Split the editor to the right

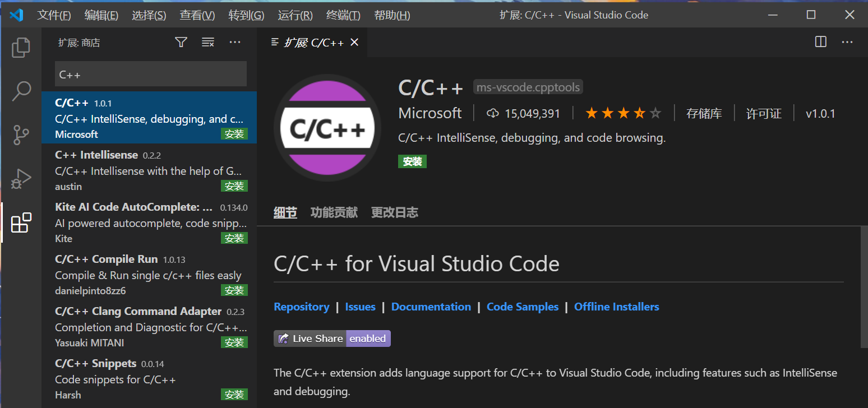click(820, 42)
